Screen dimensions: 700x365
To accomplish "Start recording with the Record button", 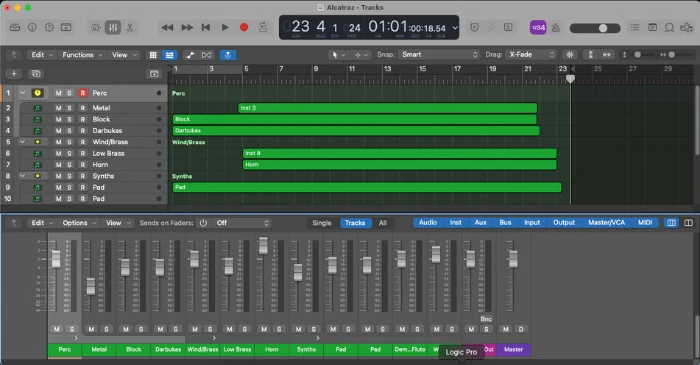I will tap(244, 27).
